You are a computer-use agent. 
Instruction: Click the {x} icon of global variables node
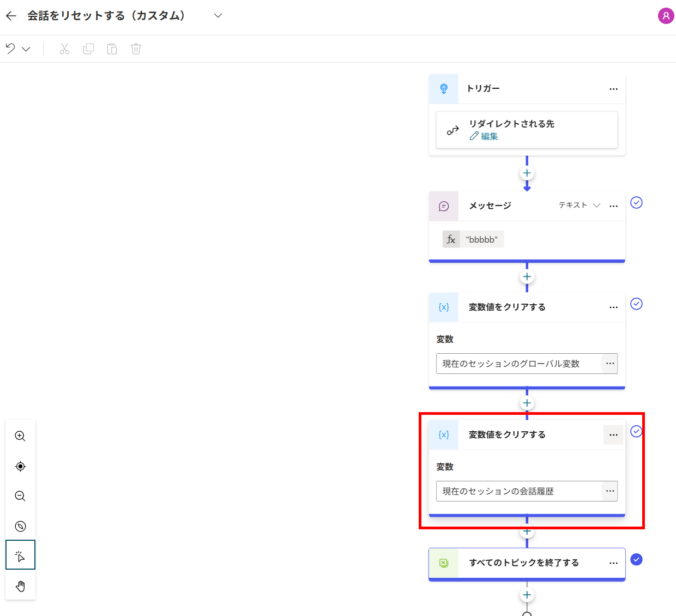coord(444,307)
